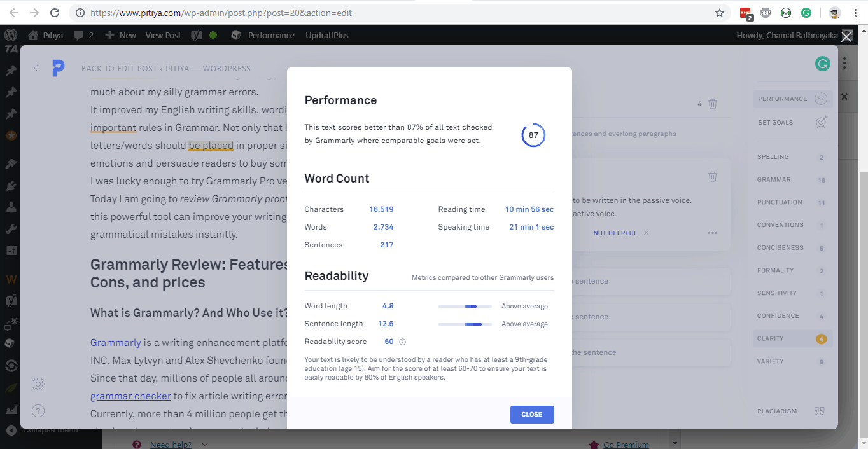
Task: Click the trash icon on the passive voice card
Action: pyautogui.click(x=713, y=176)
